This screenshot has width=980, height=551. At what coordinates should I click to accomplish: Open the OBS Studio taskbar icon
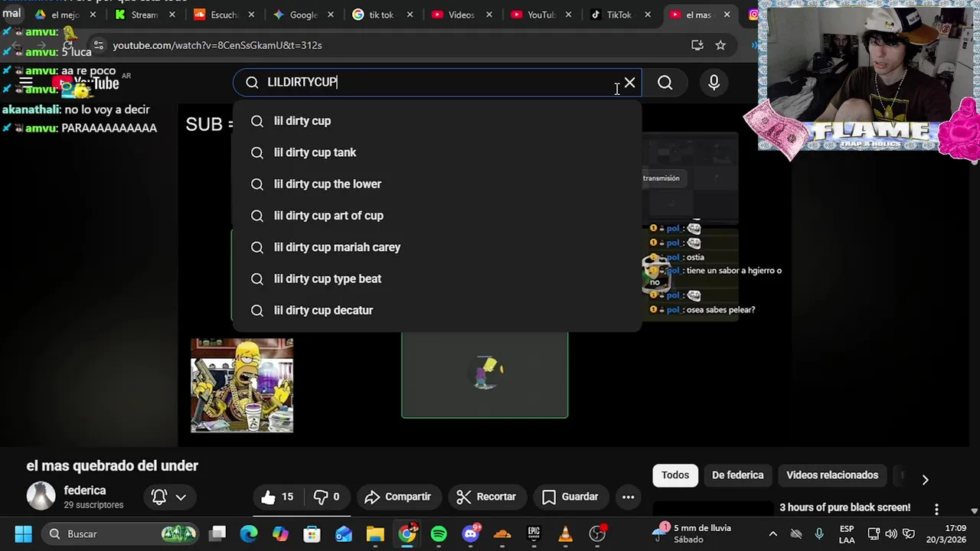597,534
